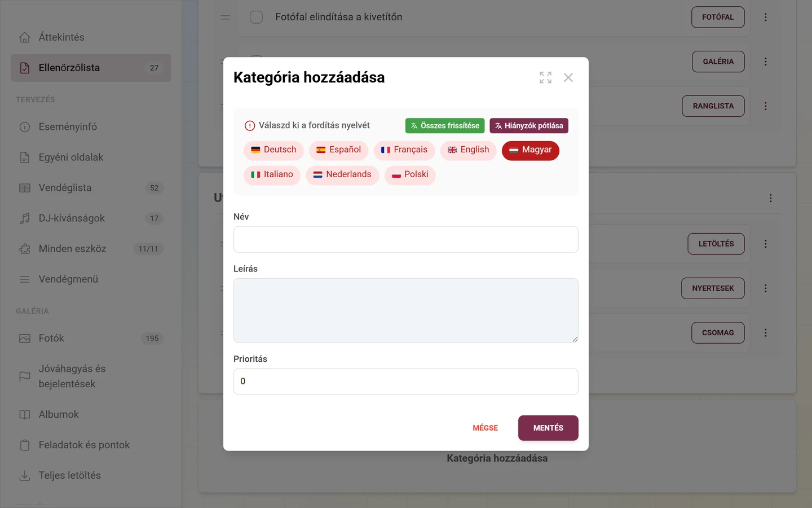Tick the Fotófal elindítása a kivetítőn checkbox
Image resolution: width=812 pixels, height=508 pixels.
pyautogui.click(x=257, y=17)
